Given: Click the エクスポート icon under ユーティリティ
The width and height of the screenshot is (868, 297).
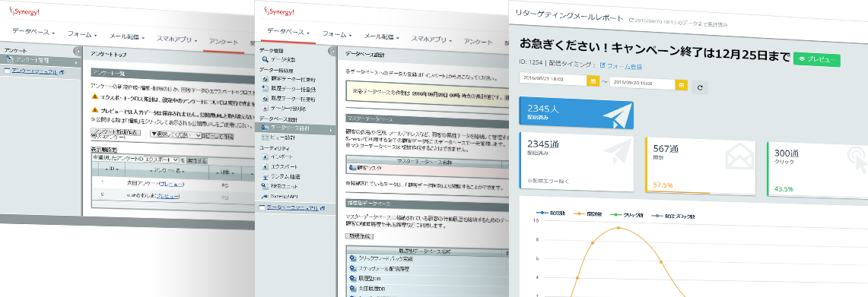Looking at the screenshot, I should pyautogui.click(x=265, y=166).
